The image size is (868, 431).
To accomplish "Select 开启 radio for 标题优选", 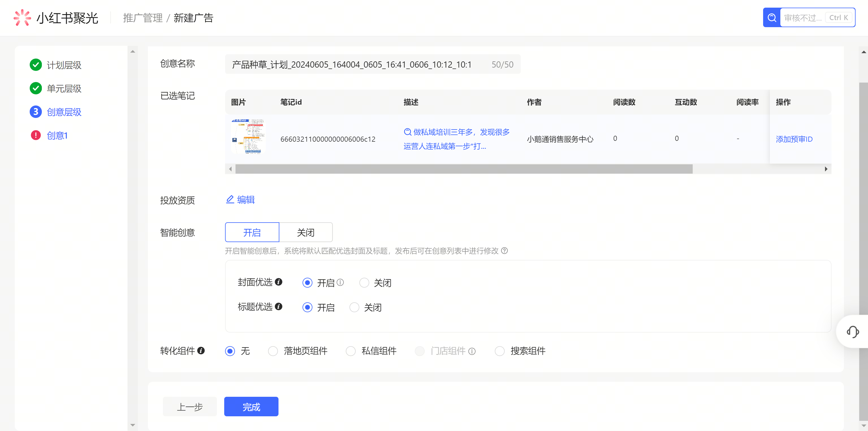I will pyautogui.click(x=307, y=307).
